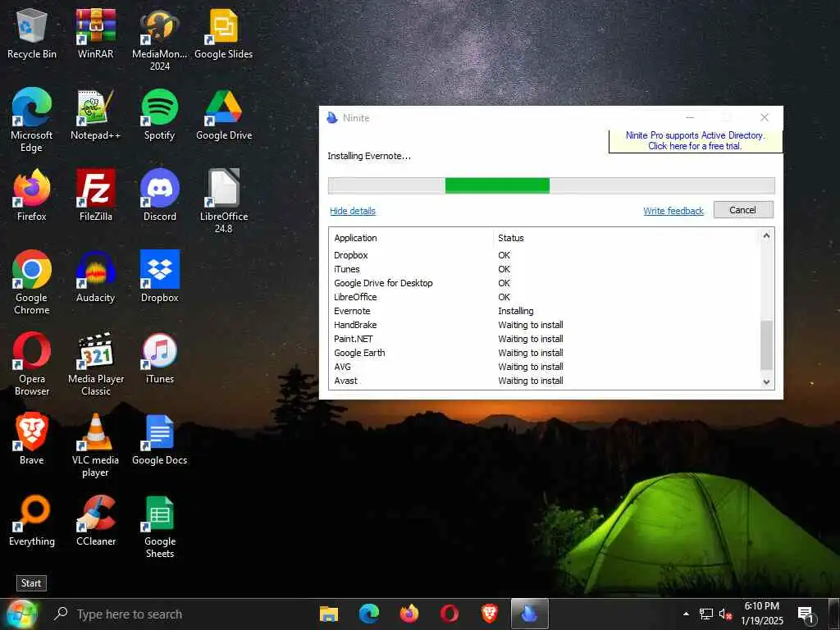840x630 pixels.
Task: Click Hide details link in Ninite
Action: pyautogui.click(x=353, y=211)
